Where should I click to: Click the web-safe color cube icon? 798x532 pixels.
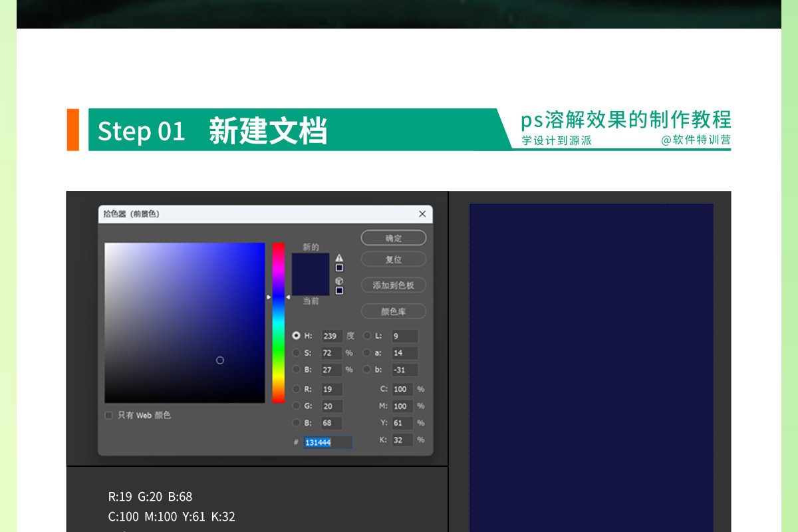click(339, 281)
